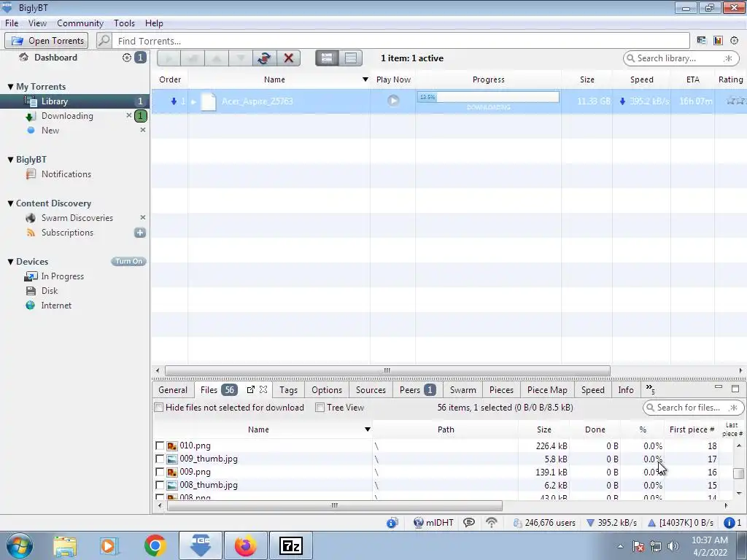Open the Tools menu
This screenshot has width=747, height=560.
pyautogui.click(x=124, y=23)
